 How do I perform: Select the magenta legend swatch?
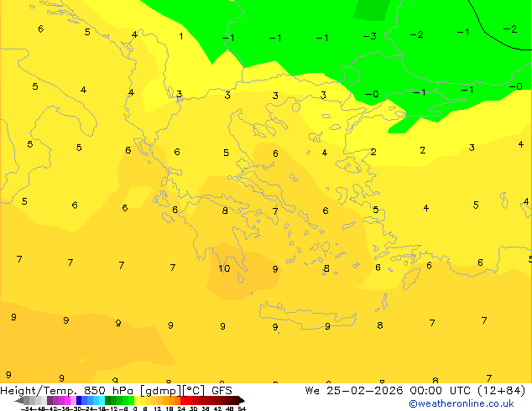tap(67, 400)
